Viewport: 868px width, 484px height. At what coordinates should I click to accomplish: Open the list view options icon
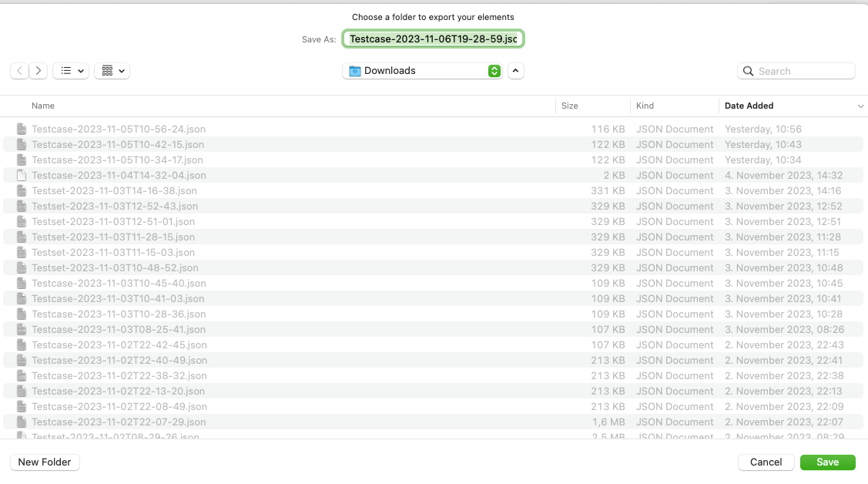coord(65,70)
